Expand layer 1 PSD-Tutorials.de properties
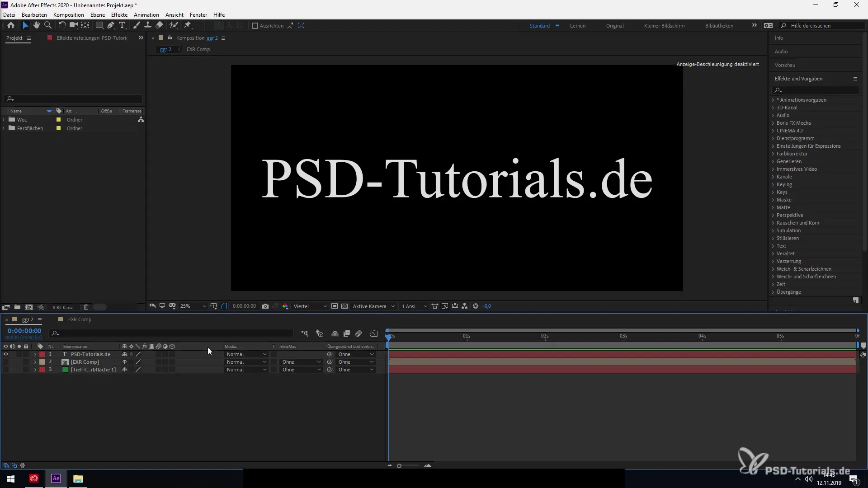The width and height of the screenshot is (868, 488). (35, 354)
